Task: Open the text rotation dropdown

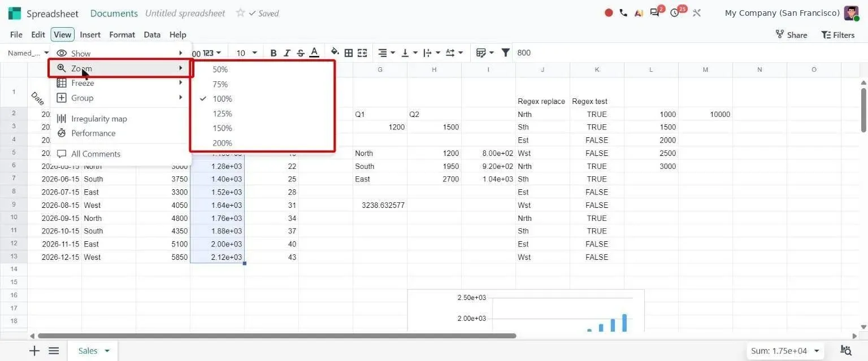Action: click(454, 53)
